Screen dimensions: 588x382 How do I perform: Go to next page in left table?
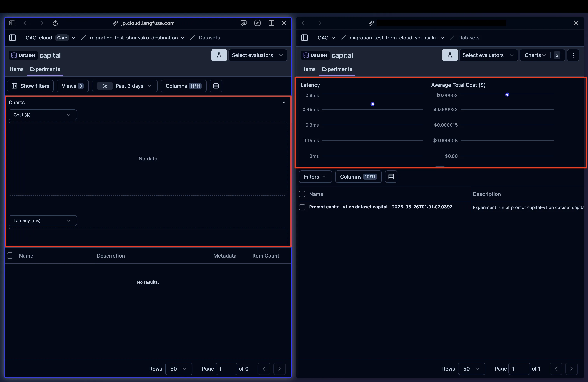coord(279,369)
